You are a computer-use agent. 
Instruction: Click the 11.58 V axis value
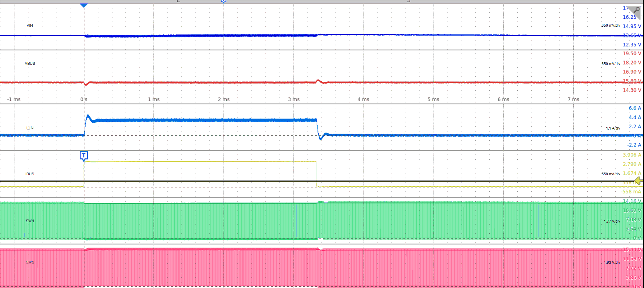(632, 259)
